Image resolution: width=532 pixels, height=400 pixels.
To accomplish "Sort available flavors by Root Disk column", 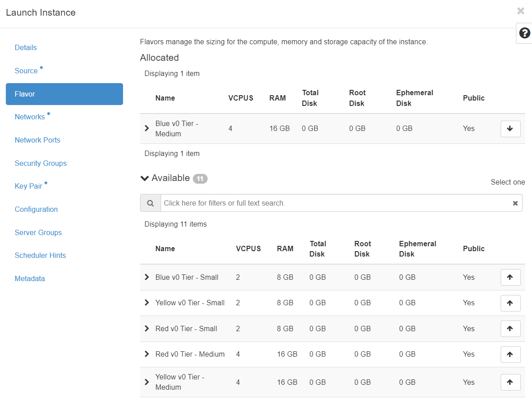I will (x=362, y=249).
